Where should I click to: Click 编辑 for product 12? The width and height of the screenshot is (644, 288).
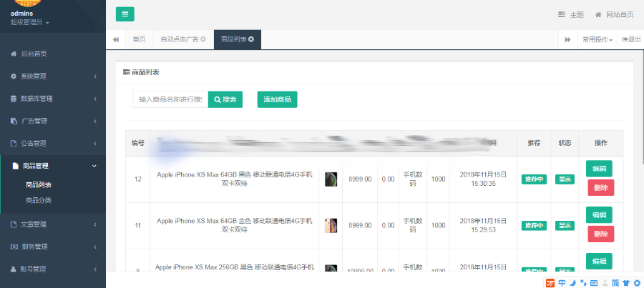[x=599, y=169]
